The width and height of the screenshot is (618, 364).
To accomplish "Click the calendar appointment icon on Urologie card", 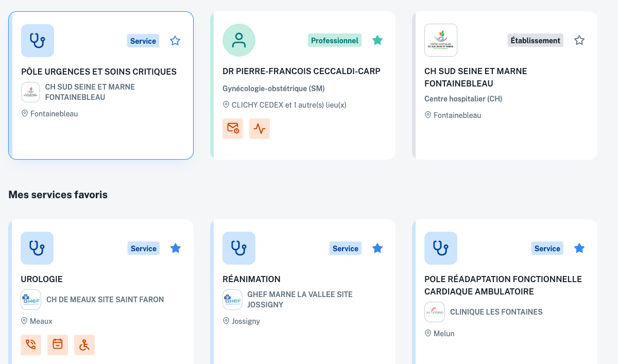I will click(58, 344).
